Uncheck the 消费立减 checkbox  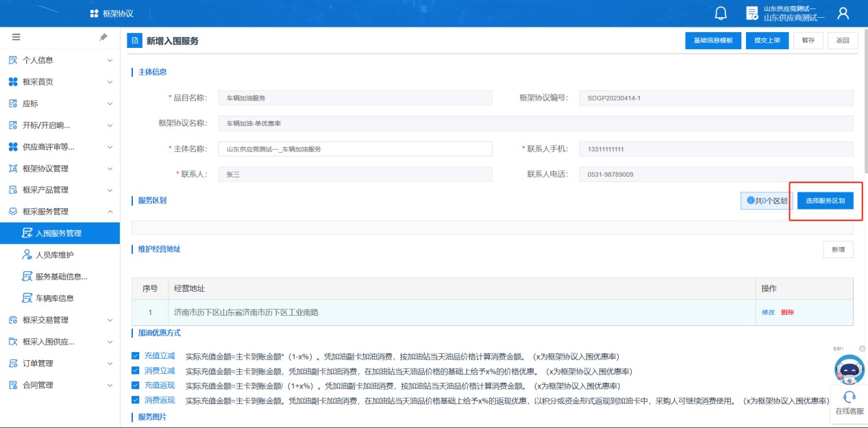pos(135,370)
